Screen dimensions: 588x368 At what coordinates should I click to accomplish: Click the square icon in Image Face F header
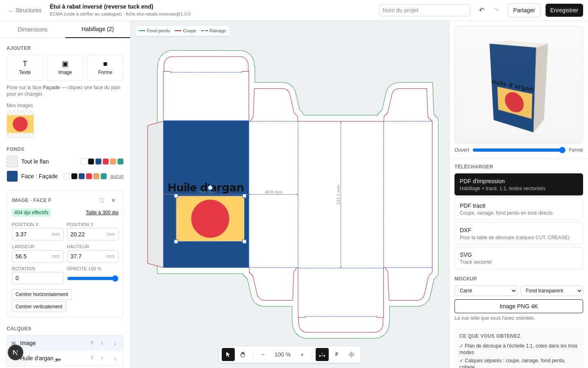coord(102,200)
